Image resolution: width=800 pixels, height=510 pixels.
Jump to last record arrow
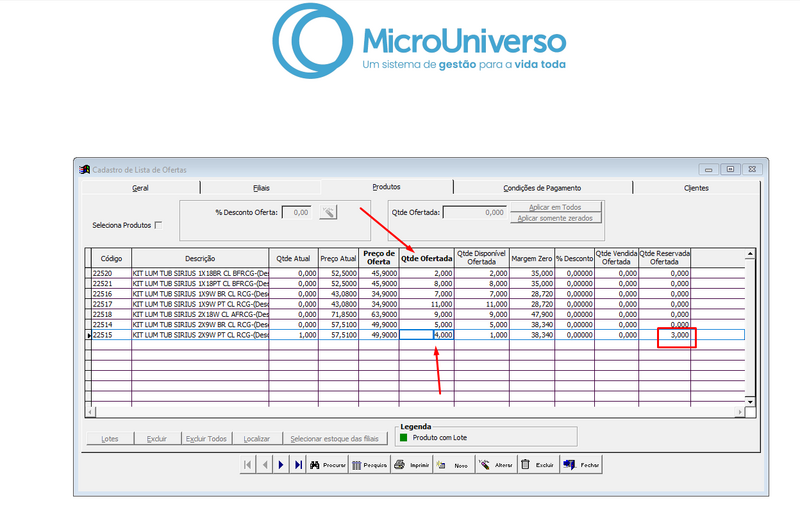pos(298,465)
